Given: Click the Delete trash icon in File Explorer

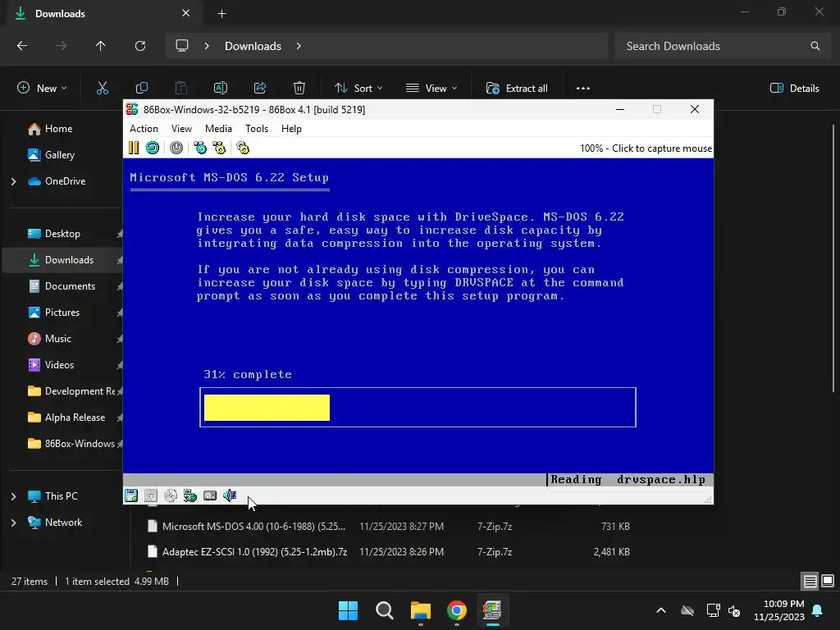Looking at the screenshot, I should pos(299,89).
